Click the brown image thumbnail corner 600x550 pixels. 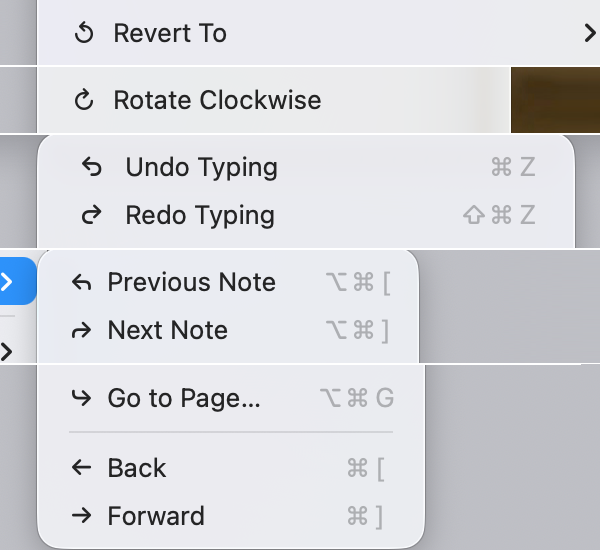(555, 100)
